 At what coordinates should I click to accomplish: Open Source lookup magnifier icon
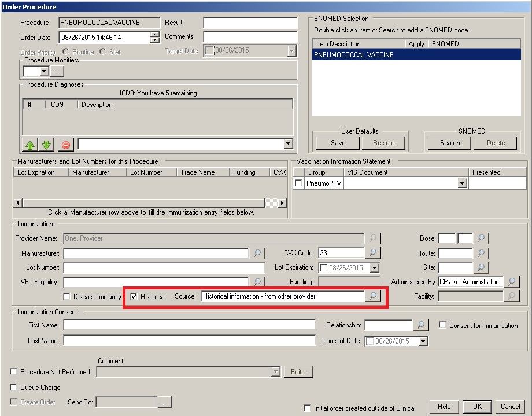374,296
